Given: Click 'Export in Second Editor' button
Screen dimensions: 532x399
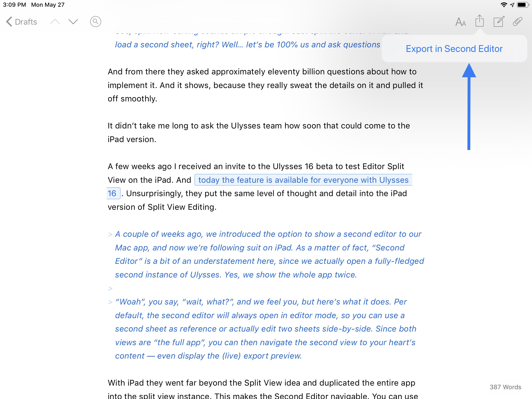Looking at the screenshot, I should [x=454, y=49].
